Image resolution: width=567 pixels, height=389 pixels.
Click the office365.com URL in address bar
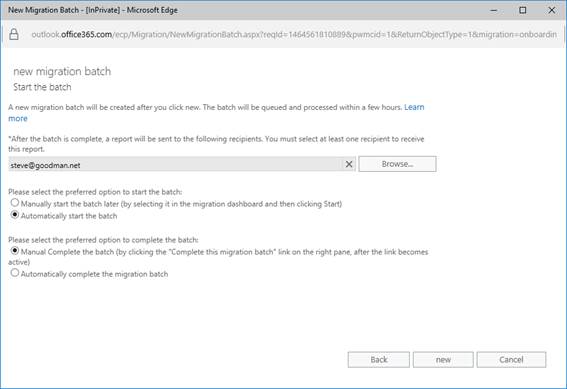coord(294,34)
